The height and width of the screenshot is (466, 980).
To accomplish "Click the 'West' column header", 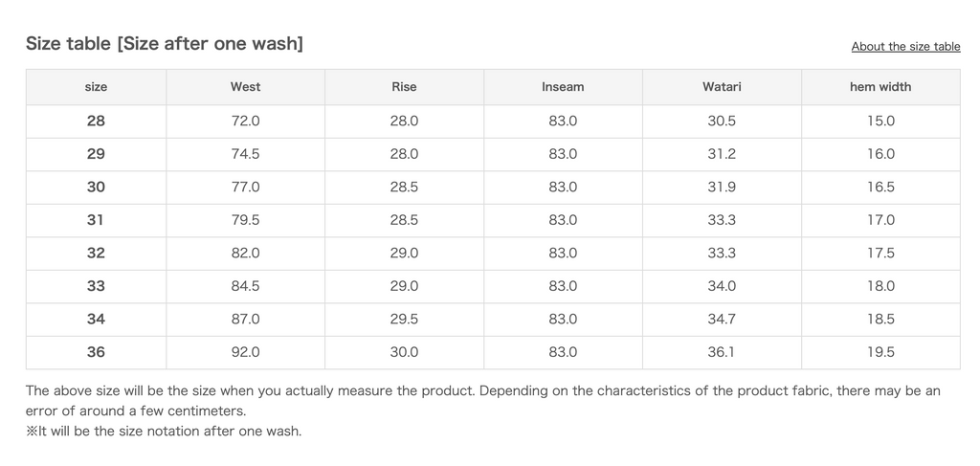I will click(x=245, y=87).
